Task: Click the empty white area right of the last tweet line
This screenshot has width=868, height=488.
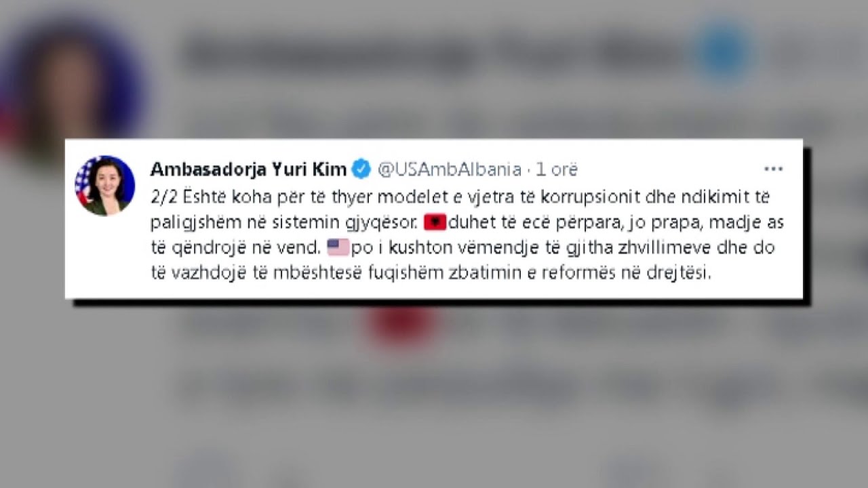Action: pos(756,274)
